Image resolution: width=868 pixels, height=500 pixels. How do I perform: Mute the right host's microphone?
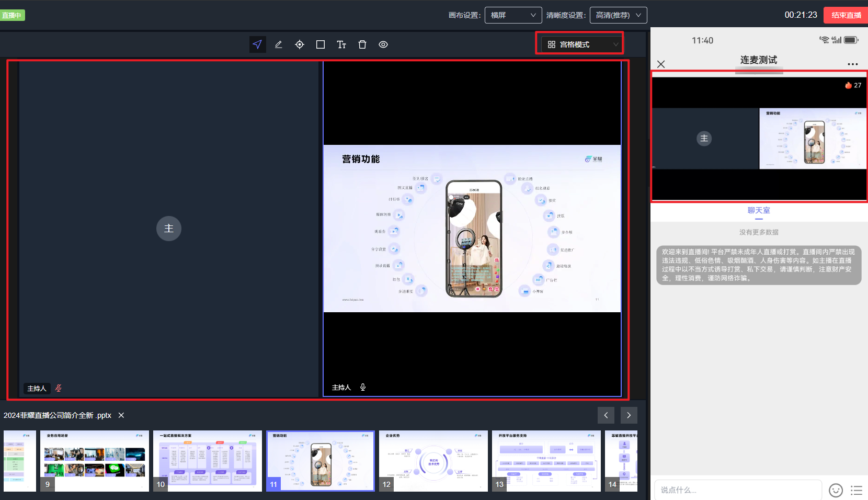click(x=363, y=387)
